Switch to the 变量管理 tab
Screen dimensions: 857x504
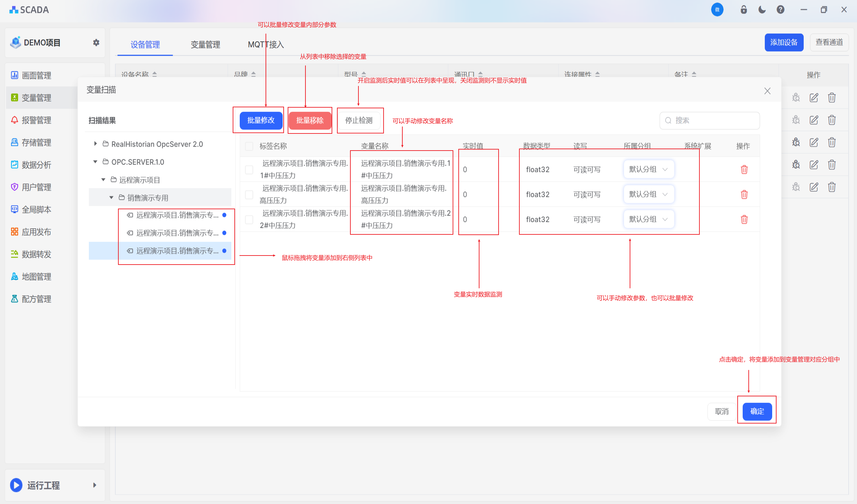click(205, 44)
